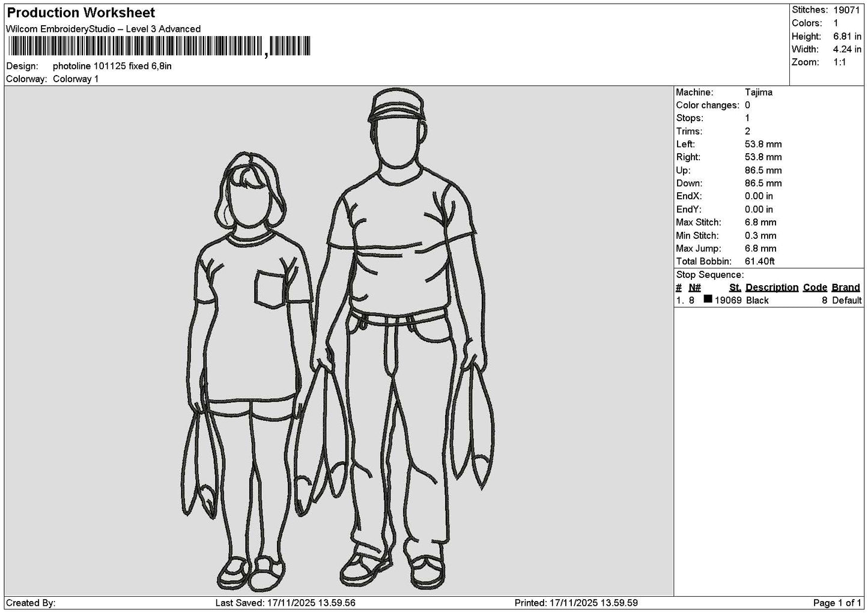This screenshot has height=613, width=868.
Task: Click the 'Design:' label
Action: (x=22, y=66)
